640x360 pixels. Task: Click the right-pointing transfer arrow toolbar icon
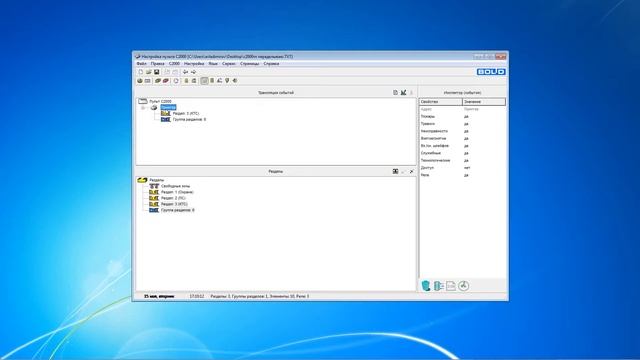[x=193, y=72]
